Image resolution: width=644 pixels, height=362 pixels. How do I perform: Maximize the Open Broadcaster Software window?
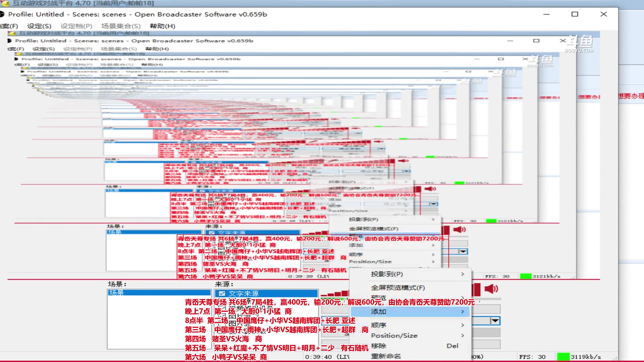[575, 14]
